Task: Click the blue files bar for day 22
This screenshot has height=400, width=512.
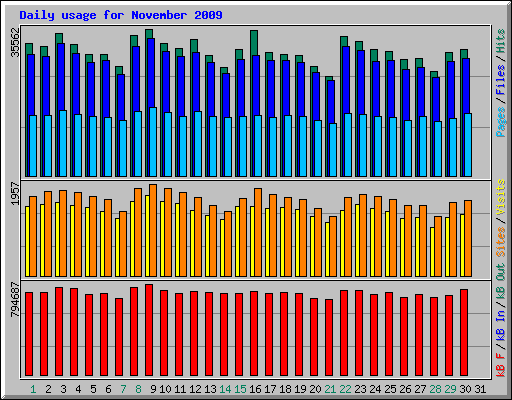Action: point(346,80)
